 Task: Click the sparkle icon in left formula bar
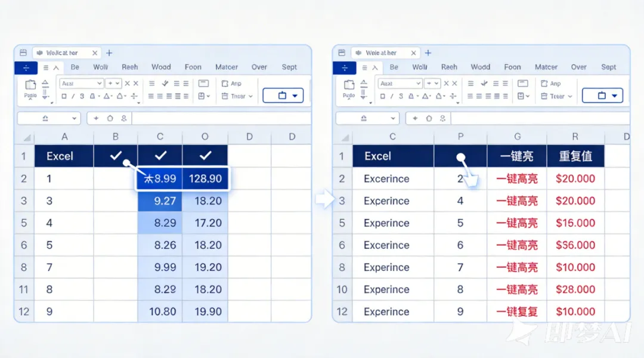pyautogui.click(x=96, y=118)
